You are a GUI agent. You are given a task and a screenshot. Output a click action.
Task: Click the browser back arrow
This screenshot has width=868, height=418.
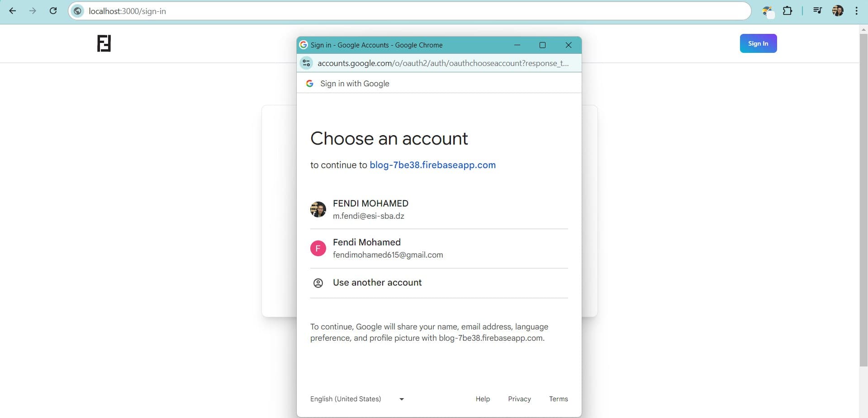(13, 11)
